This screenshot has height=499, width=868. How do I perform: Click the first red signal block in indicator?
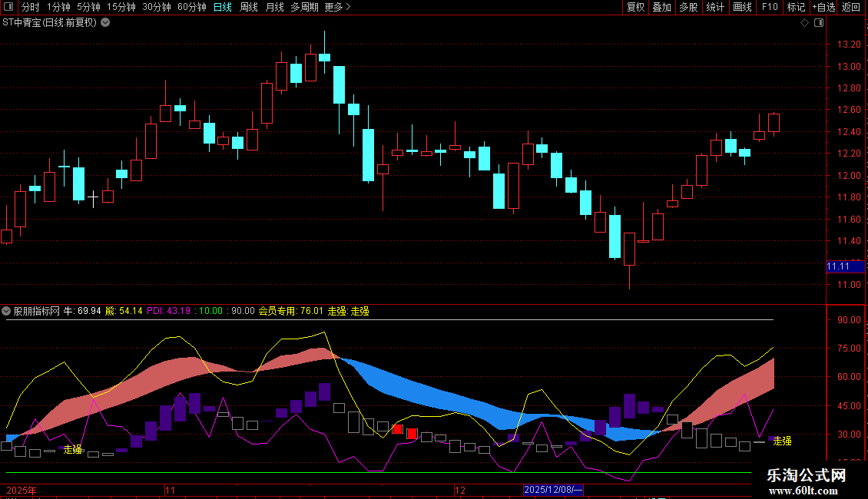[x=397, y=429]
